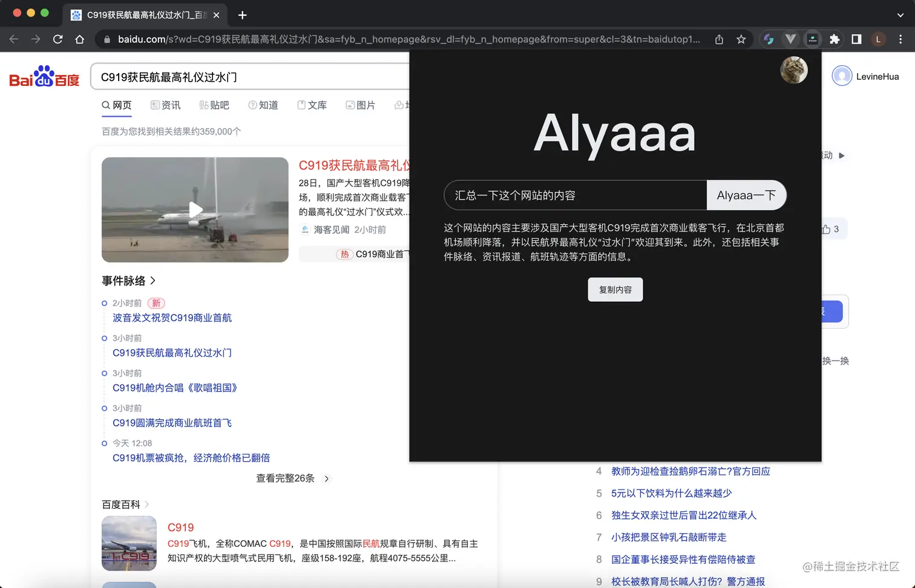The image size is (915, 588).
Task: Click the 海客见闻 source label
Action: [x=331, y=230]
